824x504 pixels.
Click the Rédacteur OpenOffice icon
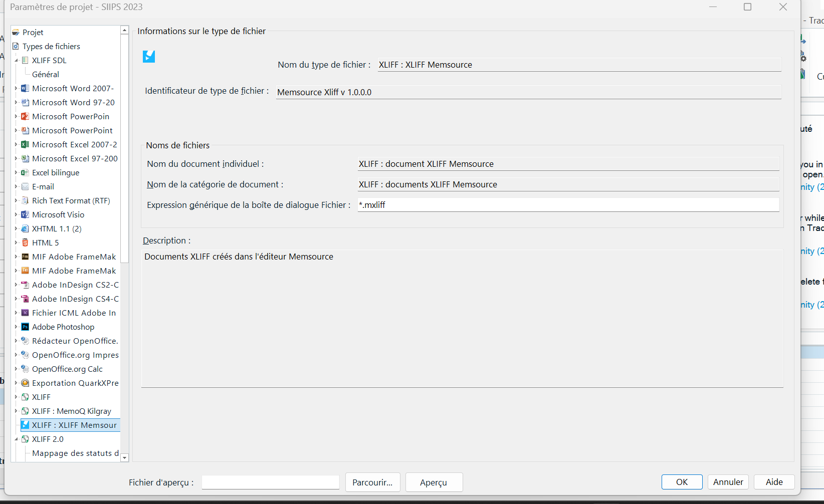pyautogui.click(x=25, y=341)
